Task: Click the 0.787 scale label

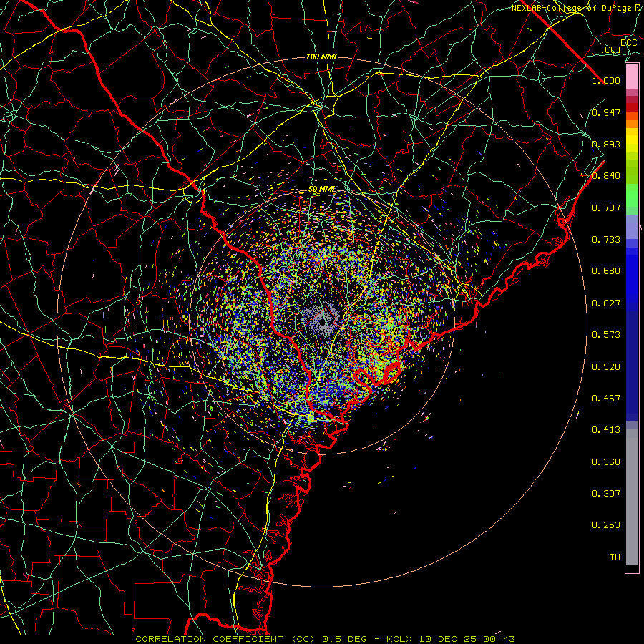Action: click(606, 208)
